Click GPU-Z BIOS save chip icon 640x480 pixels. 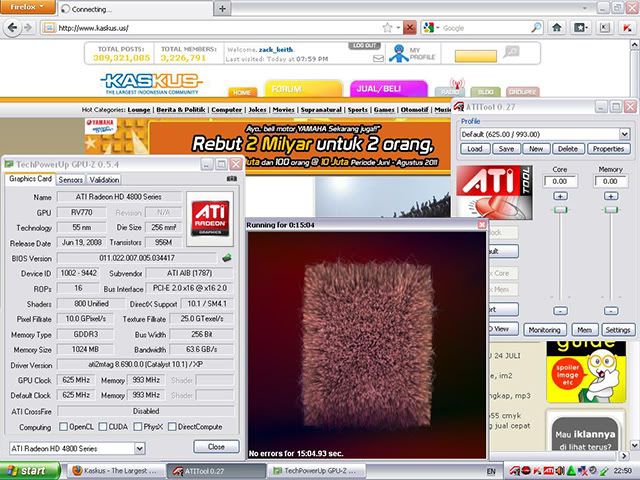coord(227,258)
